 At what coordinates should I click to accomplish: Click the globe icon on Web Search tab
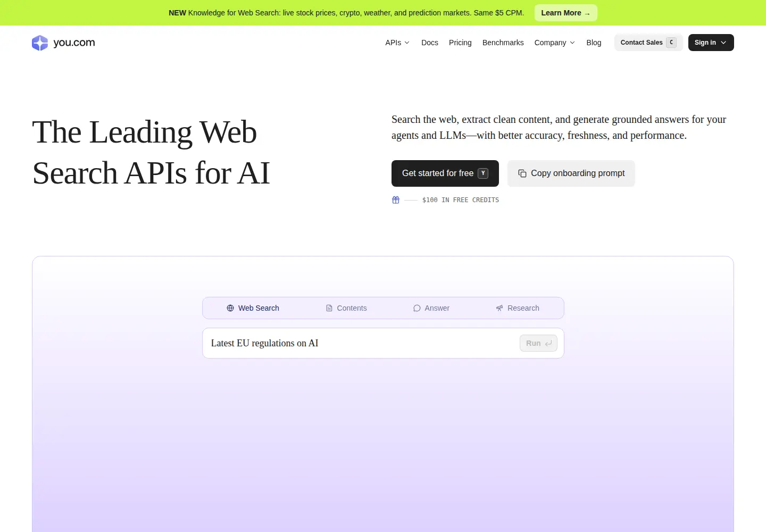(230, 308)
